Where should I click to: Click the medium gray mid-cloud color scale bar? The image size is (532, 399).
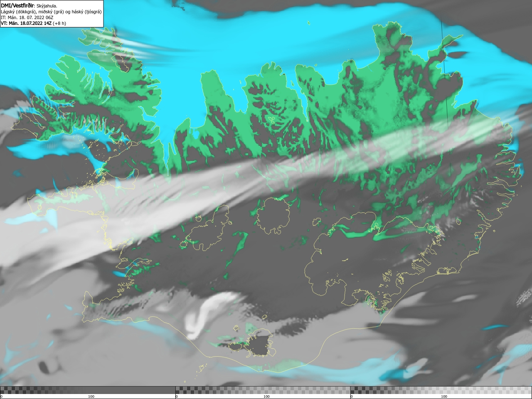(x=263, y=390)
